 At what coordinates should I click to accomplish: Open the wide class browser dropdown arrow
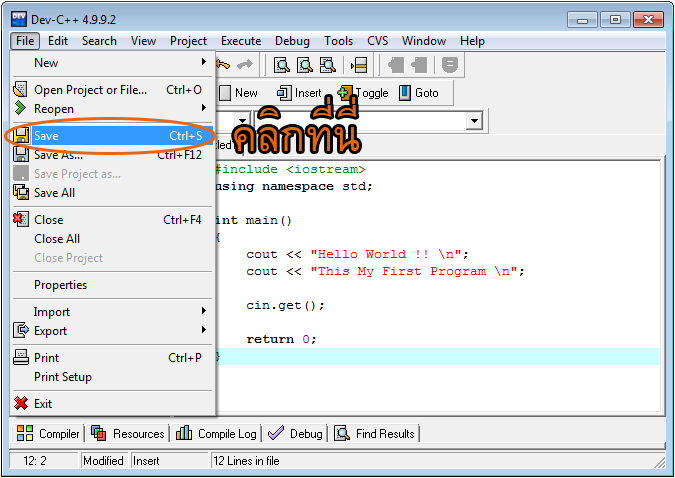pyautogui.click(x=474, y=121)
